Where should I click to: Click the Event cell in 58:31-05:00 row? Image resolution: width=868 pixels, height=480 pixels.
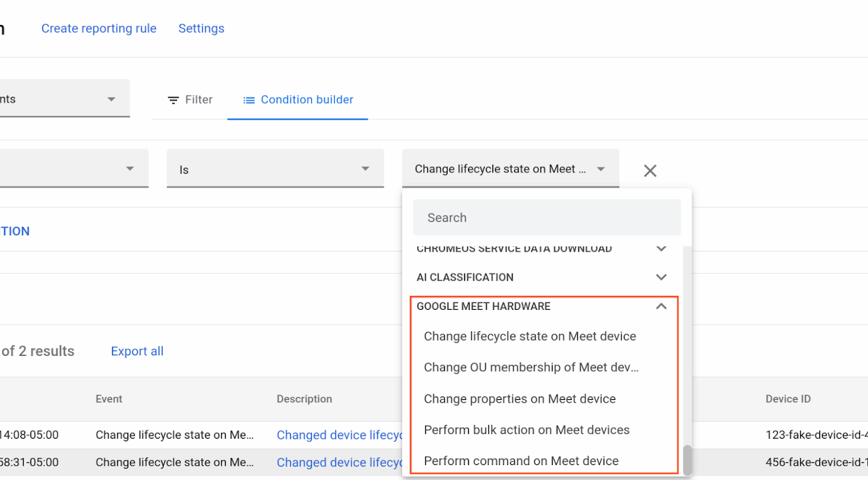[x=175, y=462]
